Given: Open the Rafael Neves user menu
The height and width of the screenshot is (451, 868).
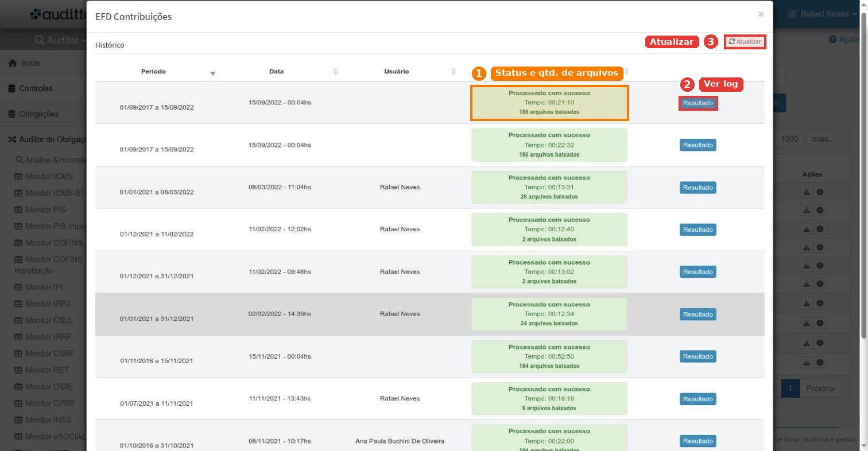Looking at the screenshot, I should pyautogui.click(x=823, y=14).
